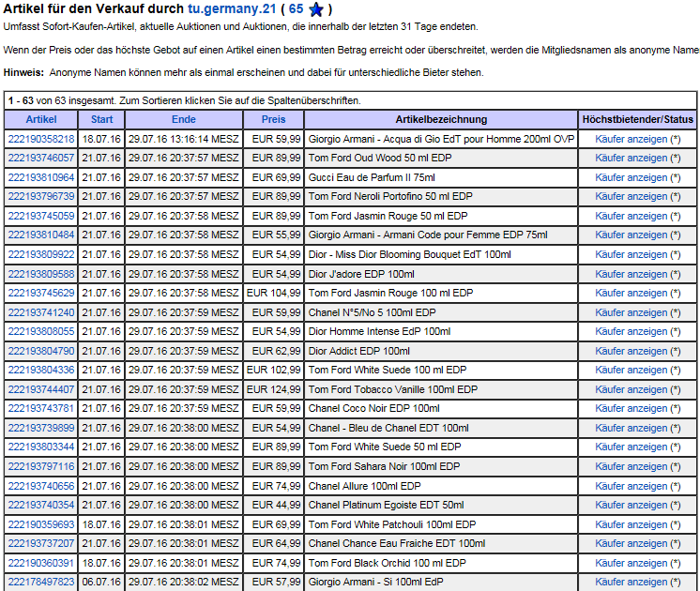Open item number 222193741240
The image size is (700, 591).
pyautogui.click(x=41, y=312)
